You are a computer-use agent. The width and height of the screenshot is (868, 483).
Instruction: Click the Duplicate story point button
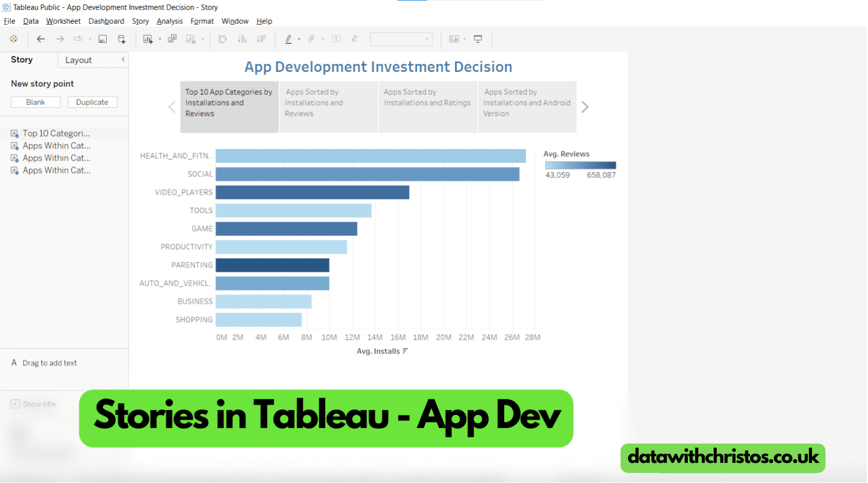coord(92,102)
